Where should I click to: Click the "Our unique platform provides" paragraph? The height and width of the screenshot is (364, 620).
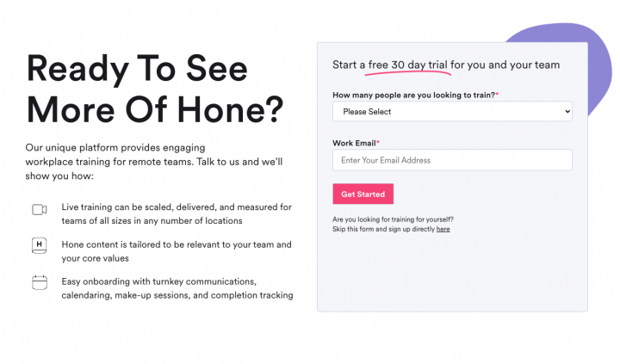point(153,162)
